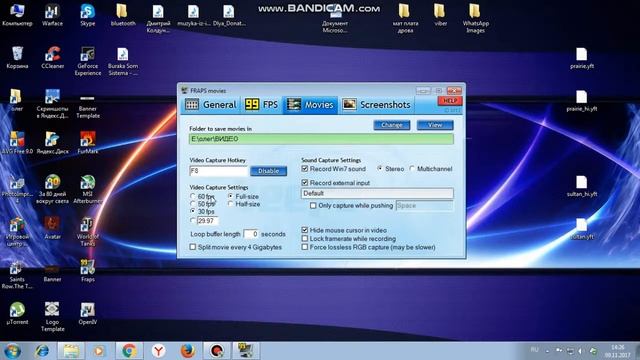
Task: Open Google Chrome from the taskbar
Action: [x=129, y=351]
